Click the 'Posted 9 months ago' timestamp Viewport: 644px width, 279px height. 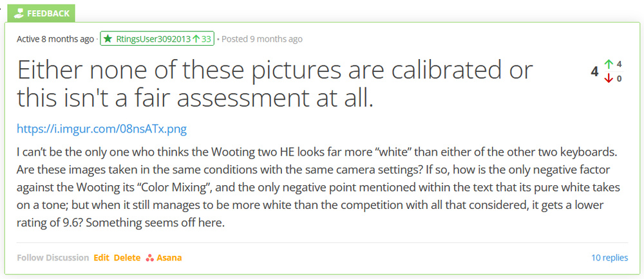click(262, 39)
